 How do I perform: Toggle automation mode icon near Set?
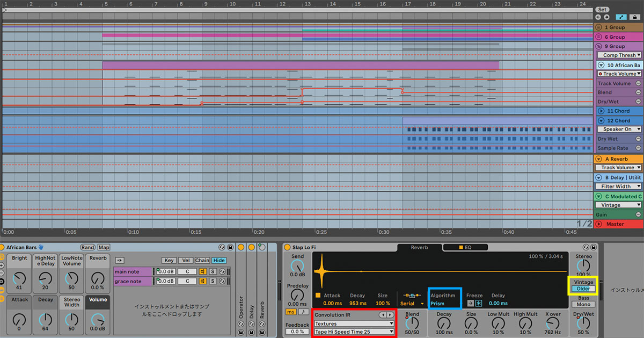pyautogui.click(x=621, y=17)
